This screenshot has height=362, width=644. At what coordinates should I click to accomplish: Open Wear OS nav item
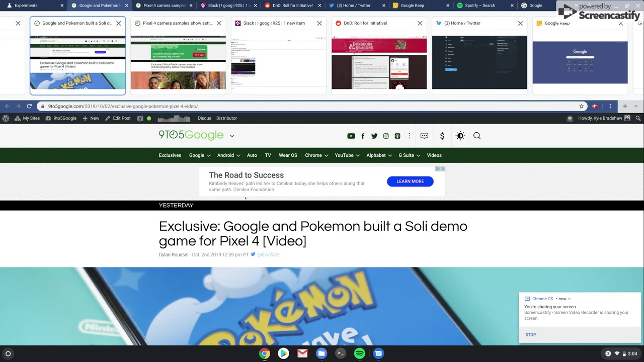coord(288,155)
